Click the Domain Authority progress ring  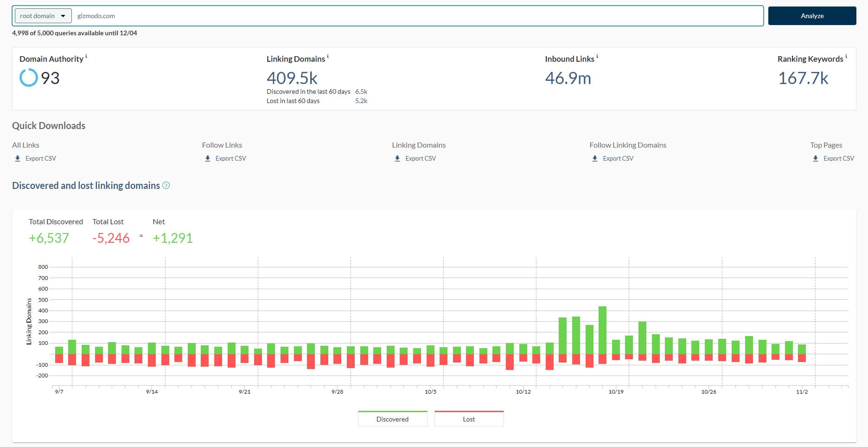click(x=28, y=78)
